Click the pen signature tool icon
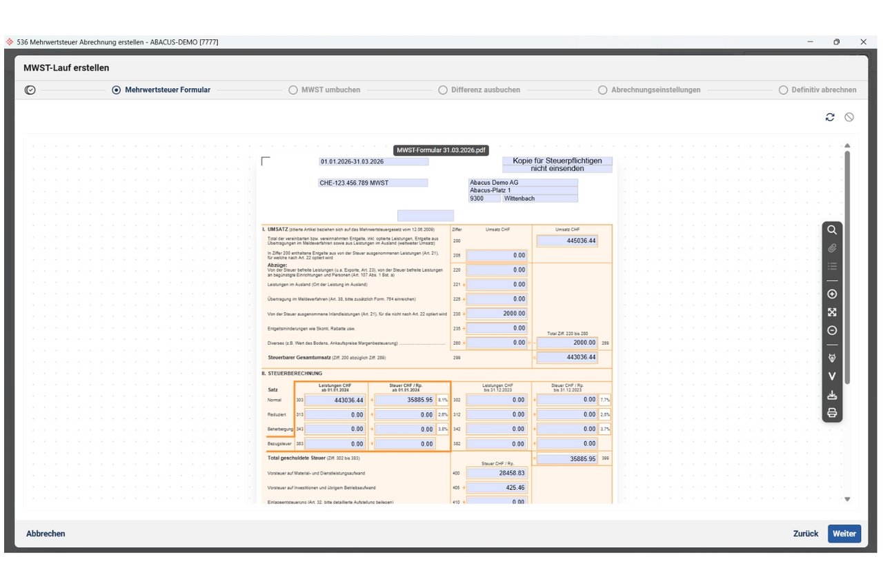The image size is (883, 588). coord(832,358)
